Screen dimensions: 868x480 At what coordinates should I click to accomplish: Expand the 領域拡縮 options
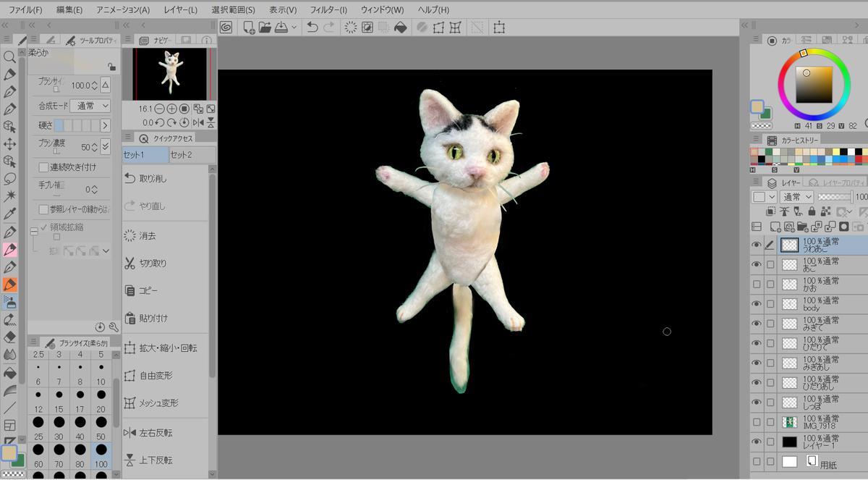click(33, 232)
